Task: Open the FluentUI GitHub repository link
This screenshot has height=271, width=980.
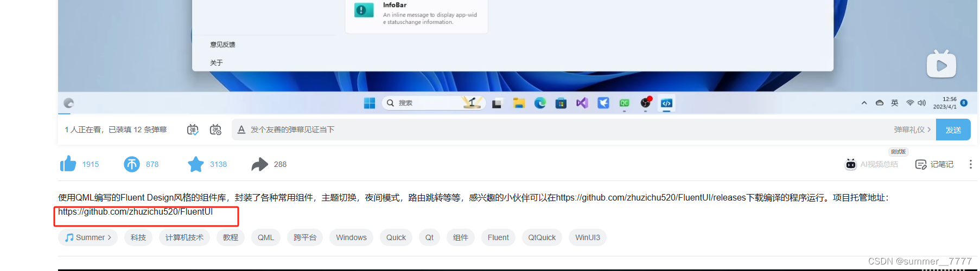Action: pos(135,211)
